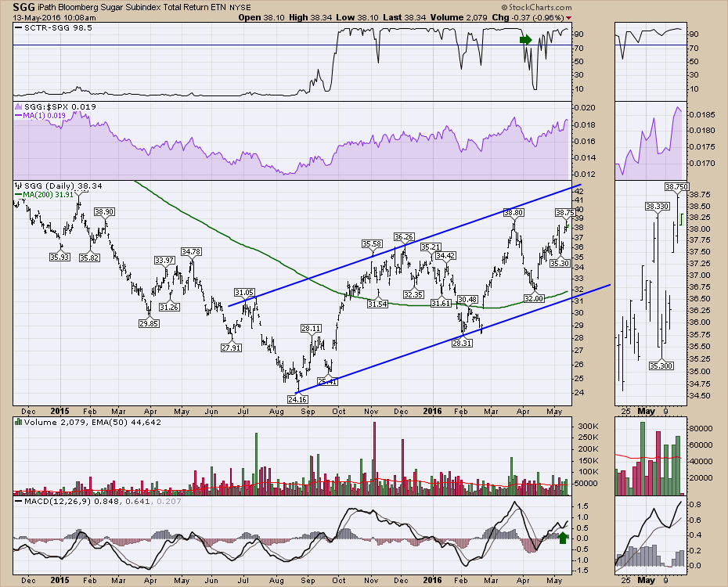Click the MA(200) 31.91 legend entry
The width and height of the screenshot is (728, 587).
(41, 194)
